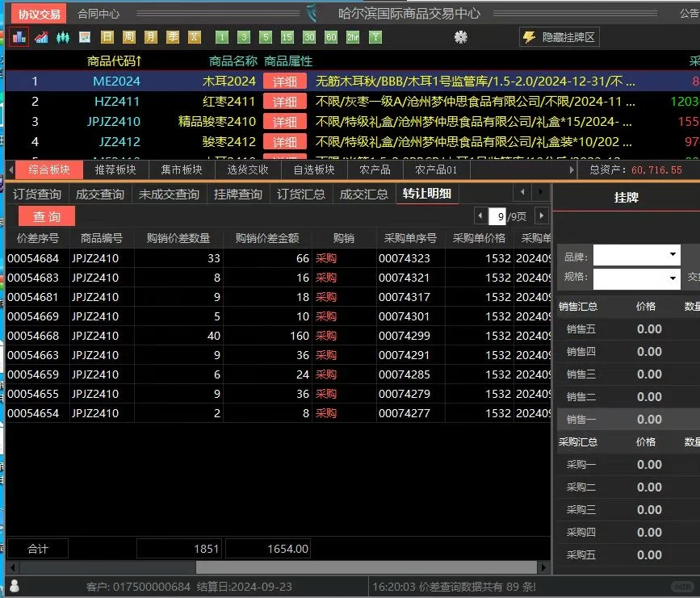
Task: Open the 未成交查询 tab
Action: 169,194
